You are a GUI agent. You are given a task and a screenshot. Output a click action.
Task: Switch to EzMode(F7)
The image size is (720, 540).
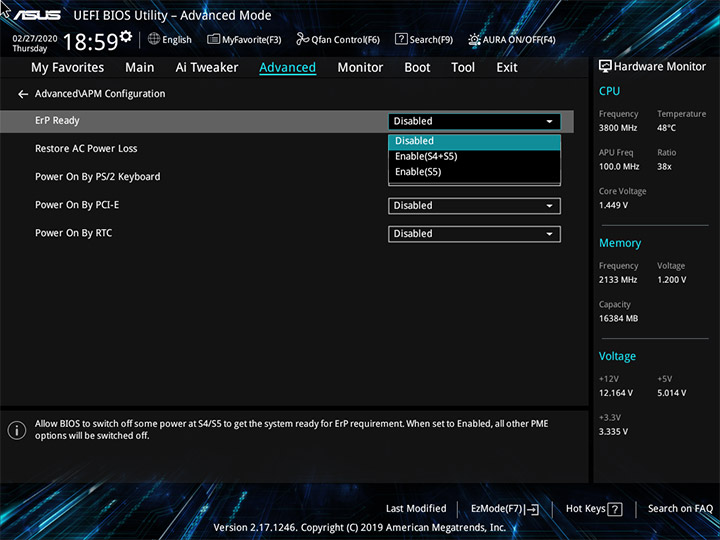[505, 509]
